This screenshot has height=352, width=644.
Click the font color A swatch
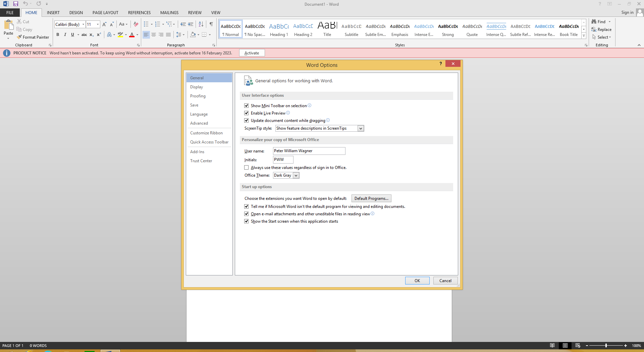132,35
